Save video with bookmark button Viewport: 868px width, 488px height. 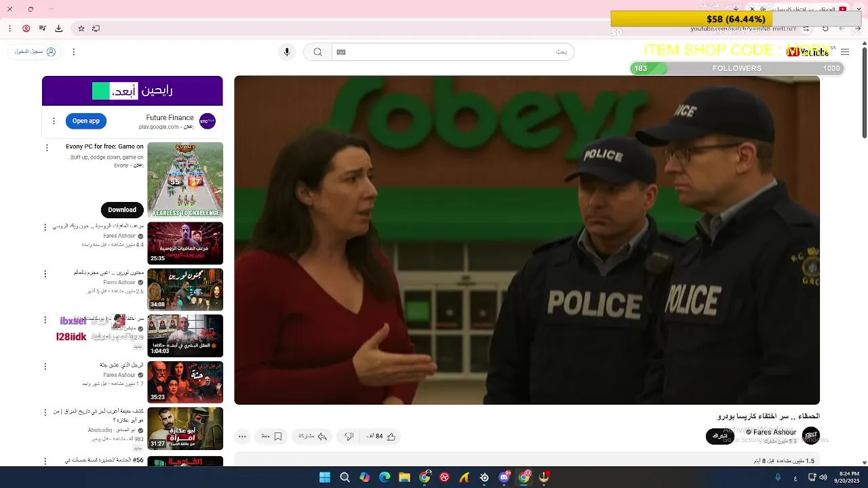272,436
